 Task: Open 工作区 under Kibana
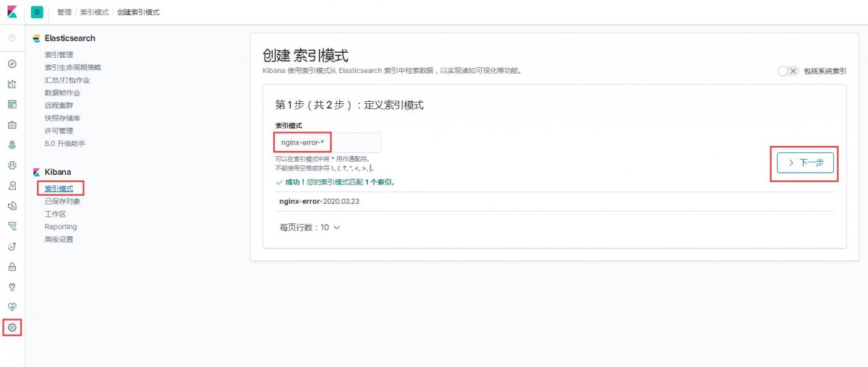click(55, 214)
